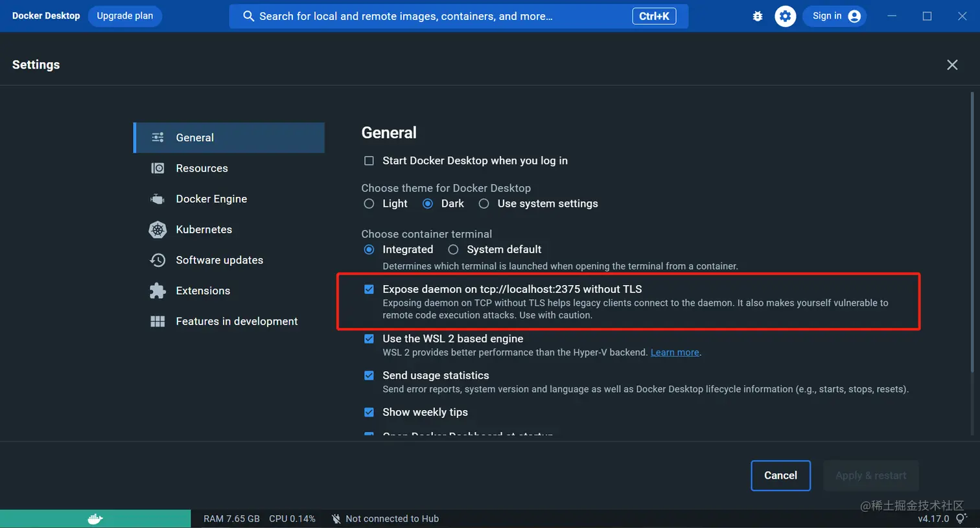Select the Light theme radio button
Image resolution: width=980 pixels, height=528 pixels.
[x=369, y=204]
